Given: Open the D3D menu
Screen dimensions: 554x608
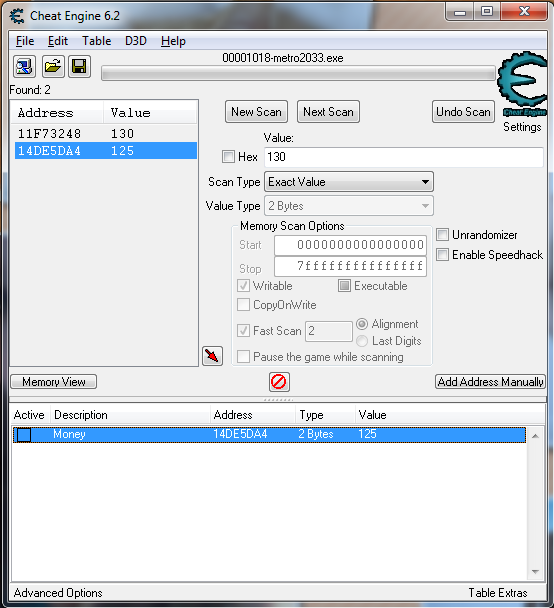Looking at the screenshot, I should tap(136, 41).
